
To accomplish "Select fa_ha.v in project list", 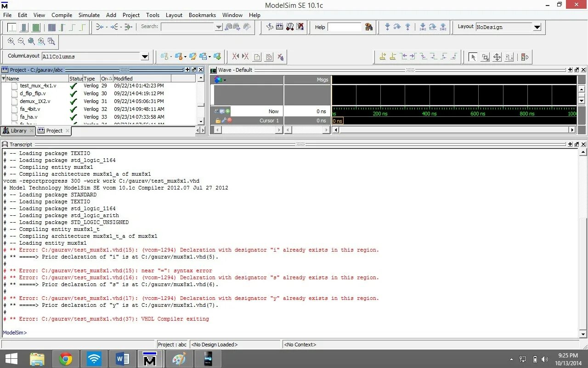I will coord(28,117).
